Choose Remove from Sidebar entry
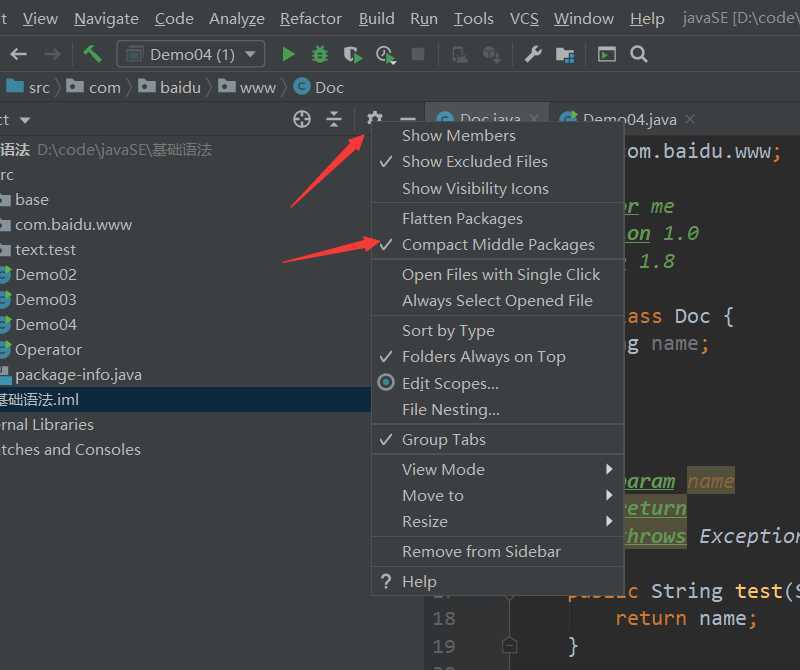800x670 pixels. point(498,552)
